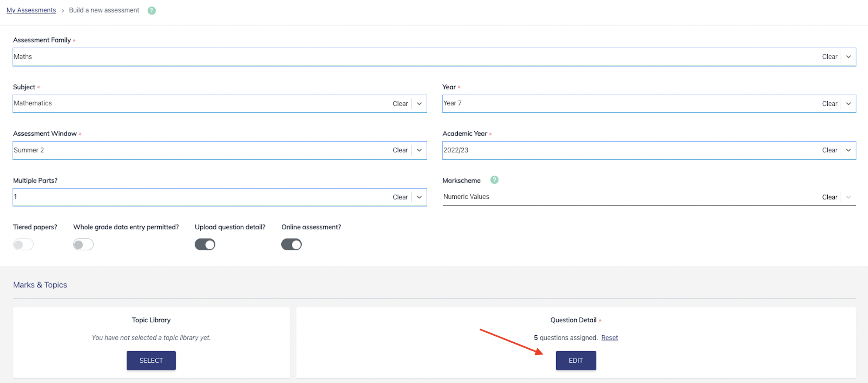Screen dimensions: 868x383
Task: Open the Markscheme help icon
Action: 494,180
